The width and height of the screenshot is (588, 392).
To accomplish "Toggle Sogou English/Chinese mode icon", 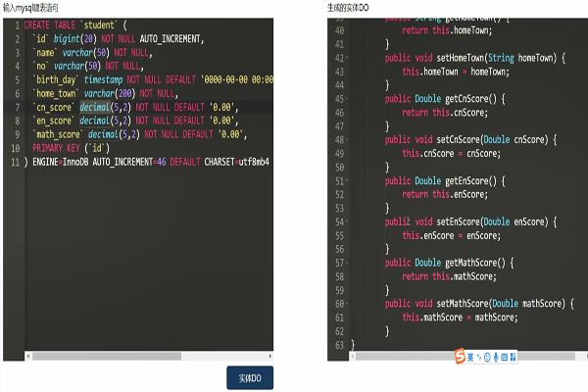I will tap(470, 356).
